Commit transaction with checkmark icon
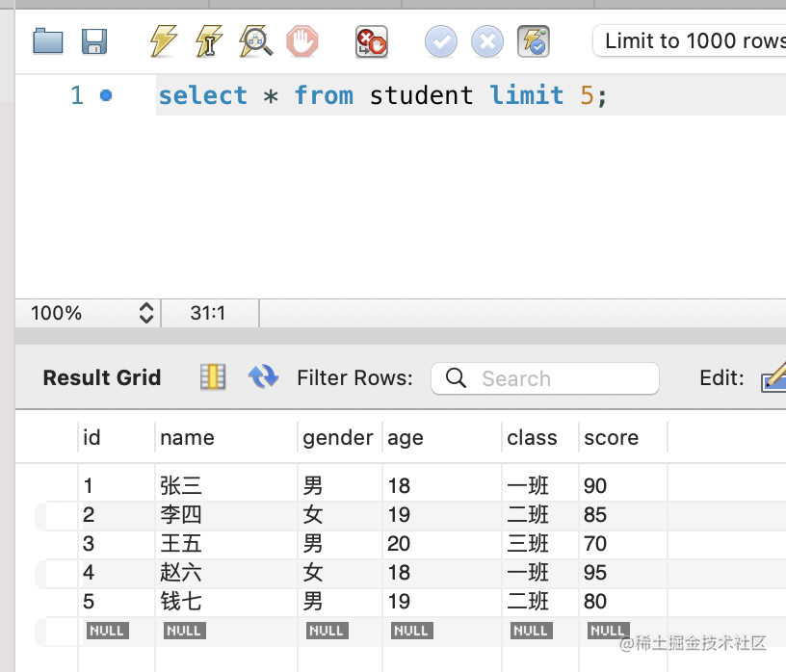Image resolution: width=786 pixels, height=672 pixels. coord(440,41)
